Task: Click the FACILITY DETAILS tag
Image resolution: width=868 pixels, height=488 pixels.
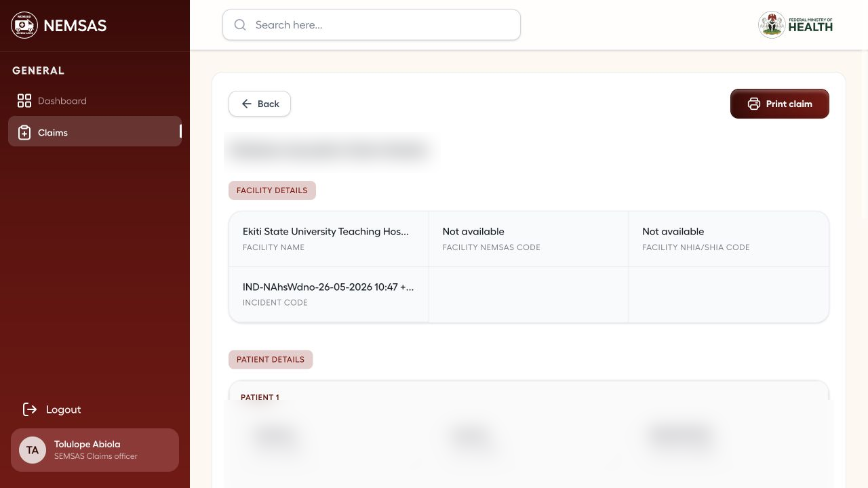Action: pyautogui.click(x=272, y=190)
